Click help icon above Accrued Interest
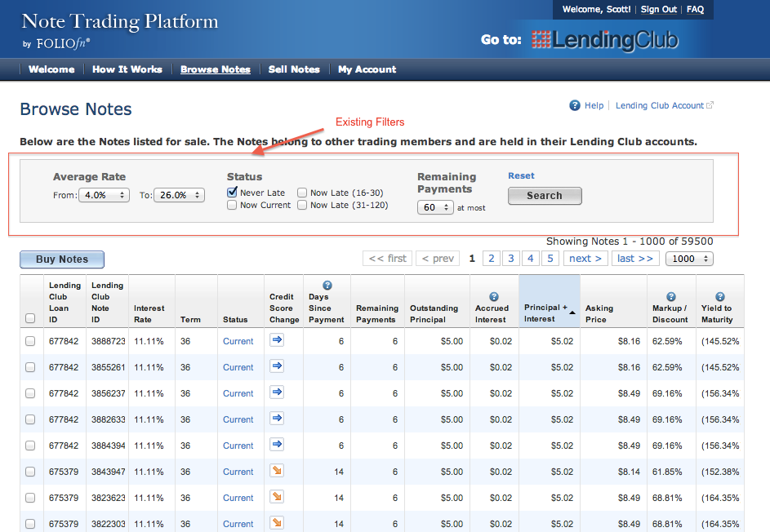Image resolution: width=770 pixels, height=532 pixels. pos(493,297)
